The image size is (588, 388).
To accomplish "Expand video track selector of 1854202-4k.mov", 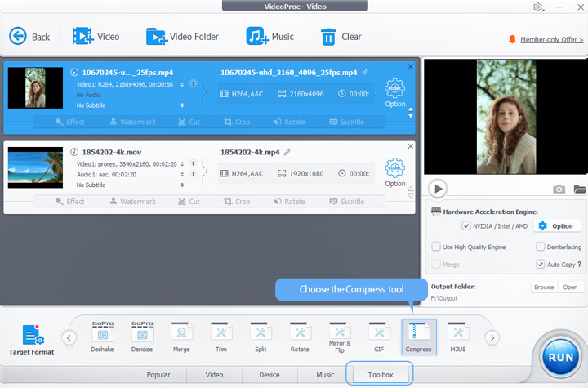I will (182, 164).
